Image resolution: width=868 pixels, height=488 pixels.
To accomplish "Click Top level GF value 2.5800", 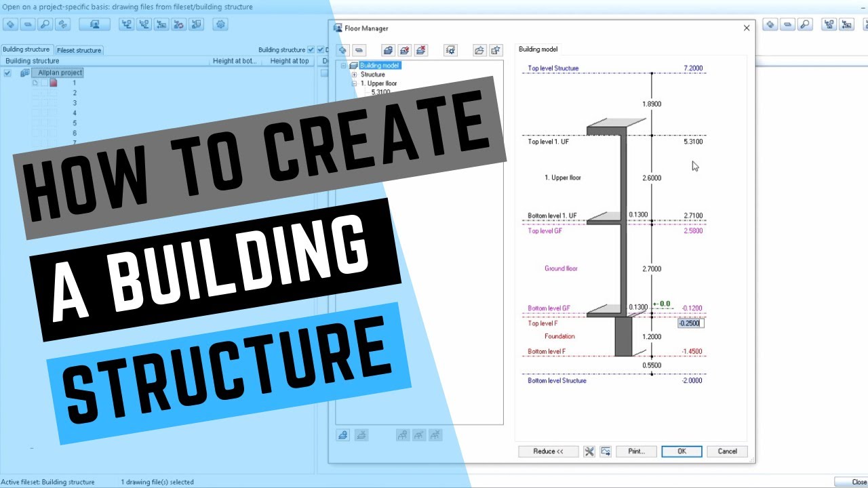I will [693, 231].
